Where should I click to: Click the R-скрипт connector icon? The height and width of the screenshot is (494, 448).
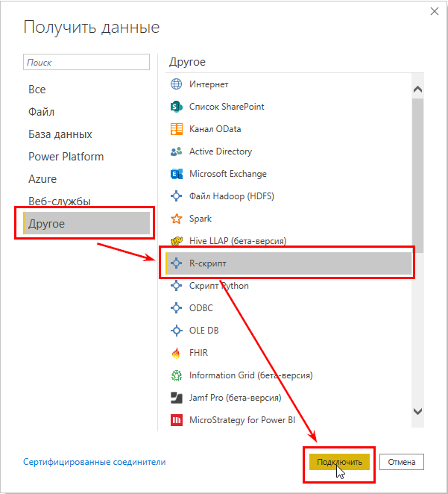(x=176, y=263)
